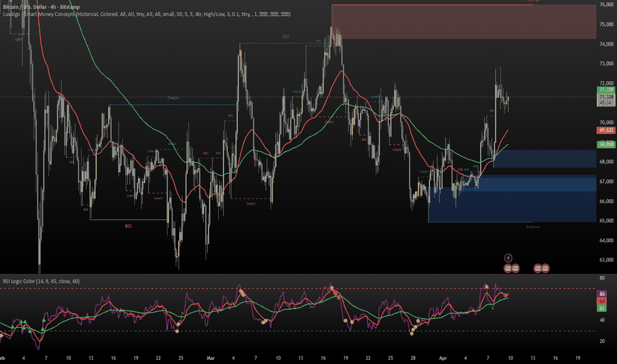
Task: Open the leftmost US flag economic event marker
Action: tap(508, 269)
